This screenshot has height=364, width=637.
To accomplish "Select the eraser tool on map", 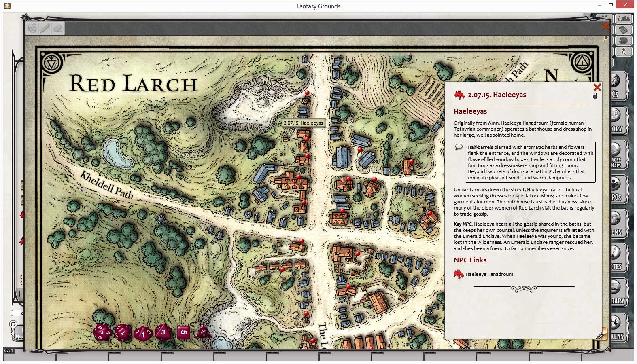I will [x=58, y=28].
